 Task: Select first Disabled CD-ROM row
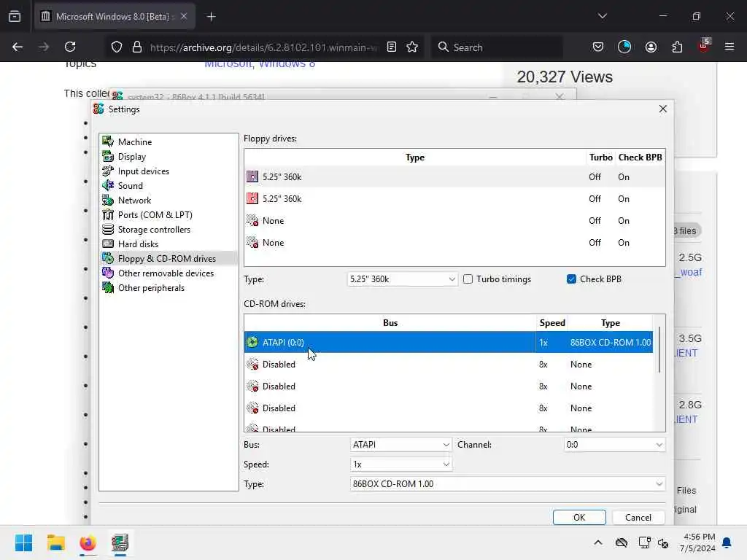(x=449, y=365)
